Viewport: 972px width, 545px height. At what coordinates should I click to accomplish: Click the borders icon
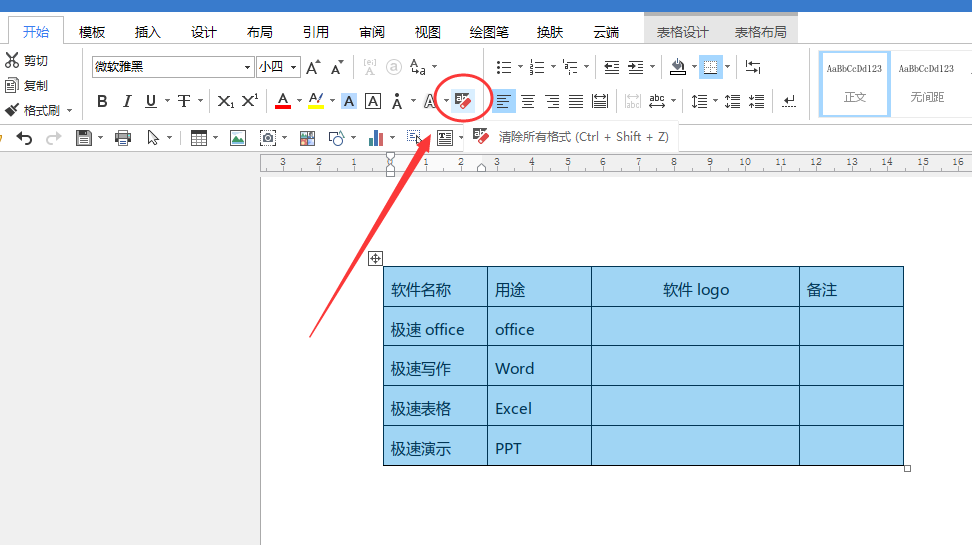tap(710, 67)
